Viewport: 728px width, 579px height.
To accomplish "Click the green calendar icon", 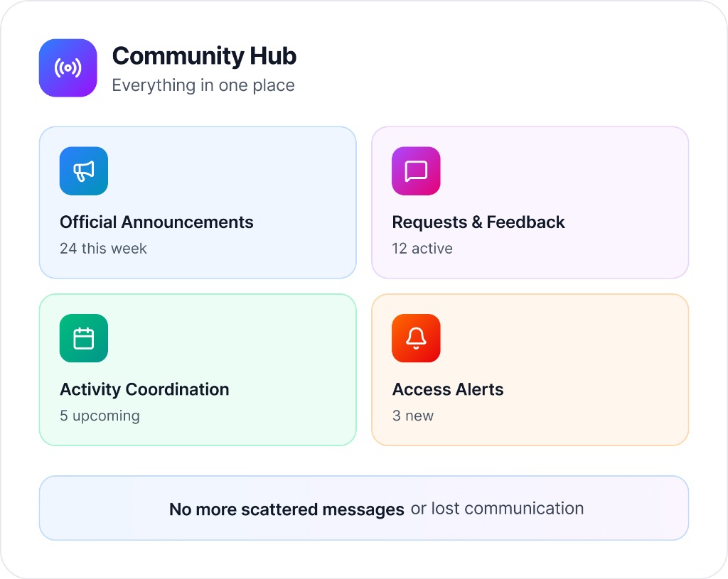I will pos(84,338).
